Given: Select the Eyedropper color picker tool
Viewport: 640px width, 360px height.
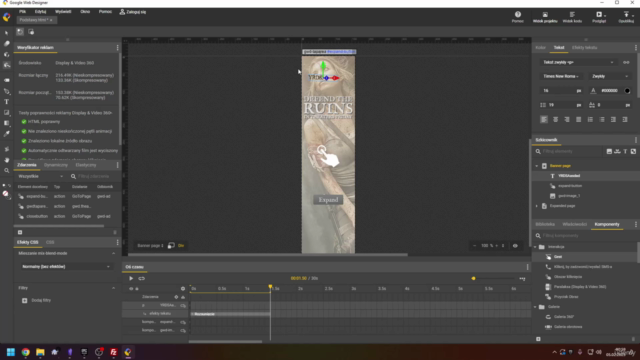Looking at the screenshot, I should pos(7,133).
